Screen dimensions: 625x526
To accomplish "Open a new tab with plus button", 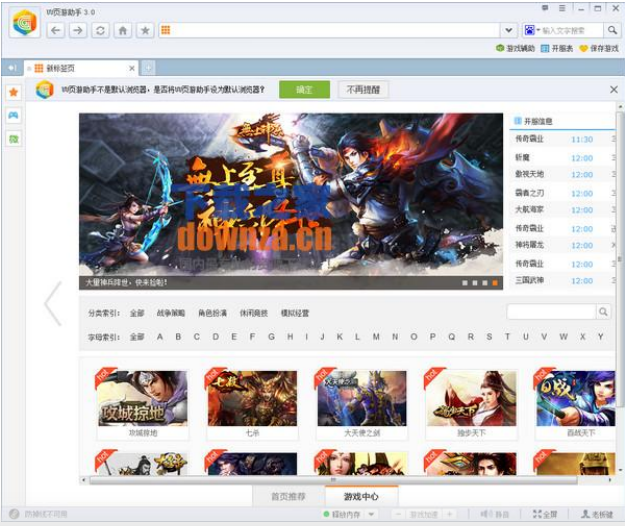I will pyautogui.click(x=147, y=68).
